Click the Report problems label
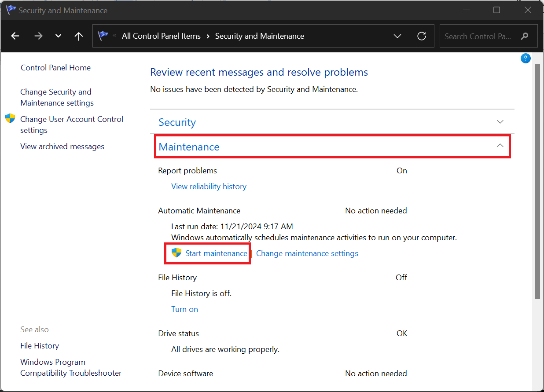Viewport: 544px width, 392px height. coord(187,171)
